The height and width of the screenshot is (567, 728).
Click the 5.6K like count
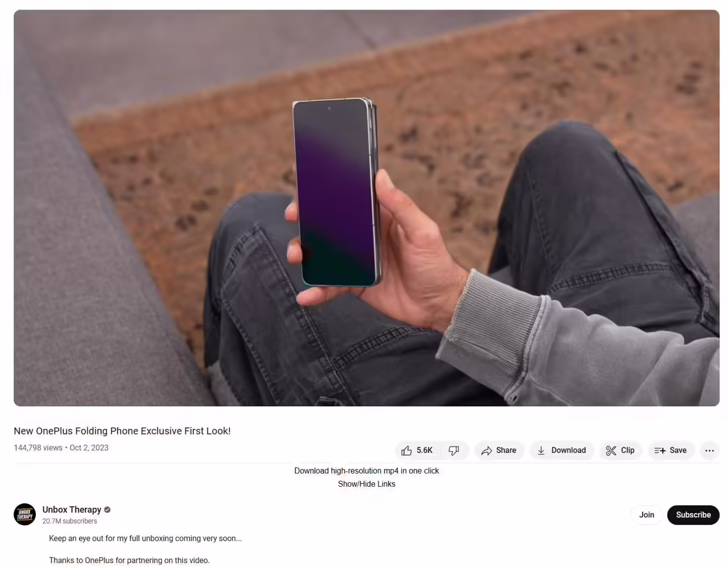coord(425,450)
